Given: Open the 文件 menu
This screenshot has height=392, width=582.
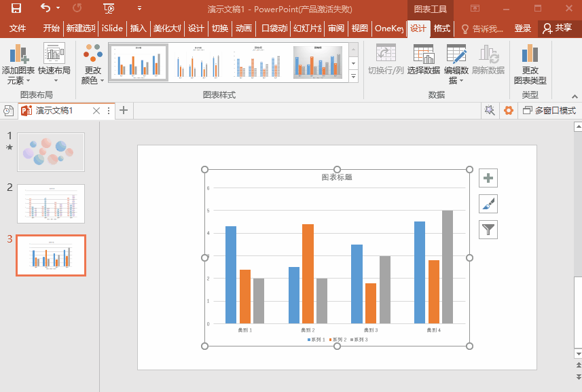Looking at the screenshot, I should pos(18,29).
